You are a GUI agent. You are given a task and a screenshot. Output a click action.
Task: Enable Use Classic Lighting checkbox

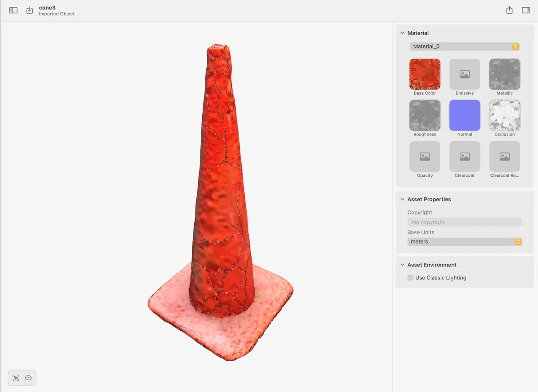coord(410,278)
